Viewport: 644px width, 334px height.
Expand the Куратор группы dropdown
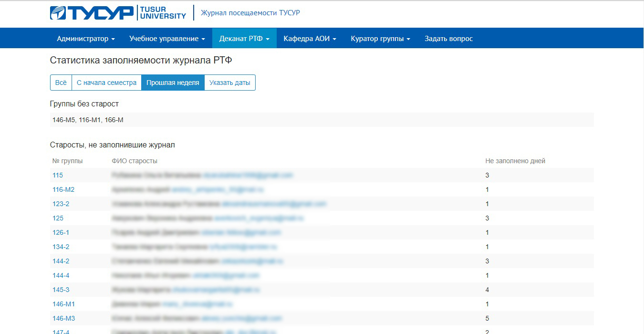pos(380,39)
